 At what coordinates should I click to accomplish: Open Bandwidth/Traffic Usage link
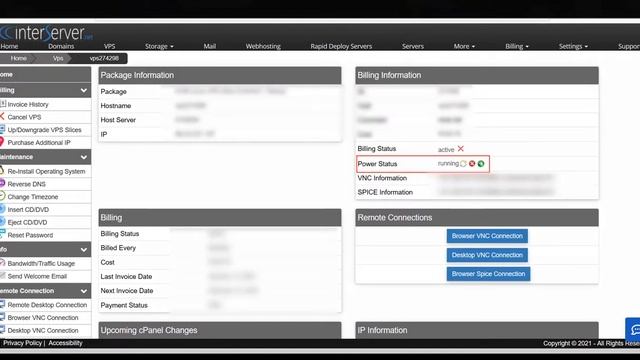click(x=41, y=264)
